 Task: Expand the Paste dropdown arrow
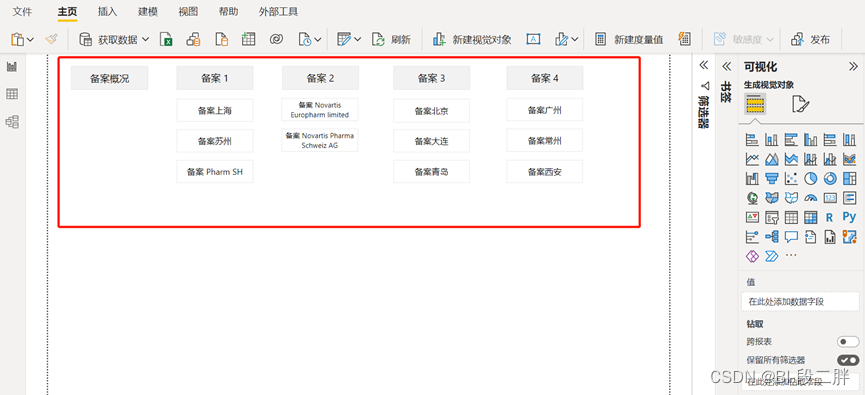point(30,40)
